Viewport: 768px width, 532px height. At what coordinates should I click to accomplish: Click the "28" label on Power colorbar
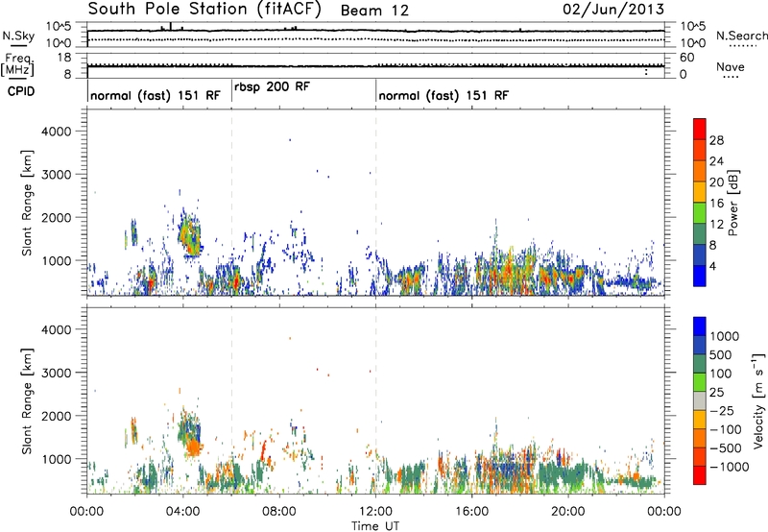pyautogui.click(x=716, y=140)
